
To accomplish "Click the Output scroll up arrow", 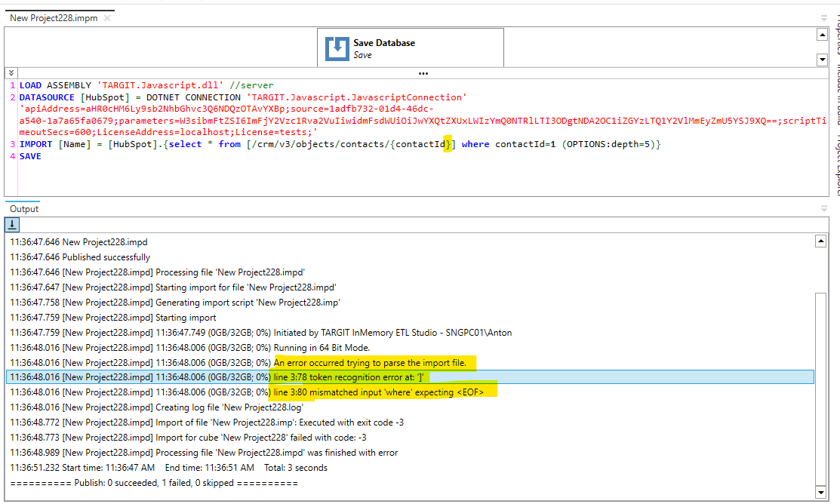I will point(820,241).
